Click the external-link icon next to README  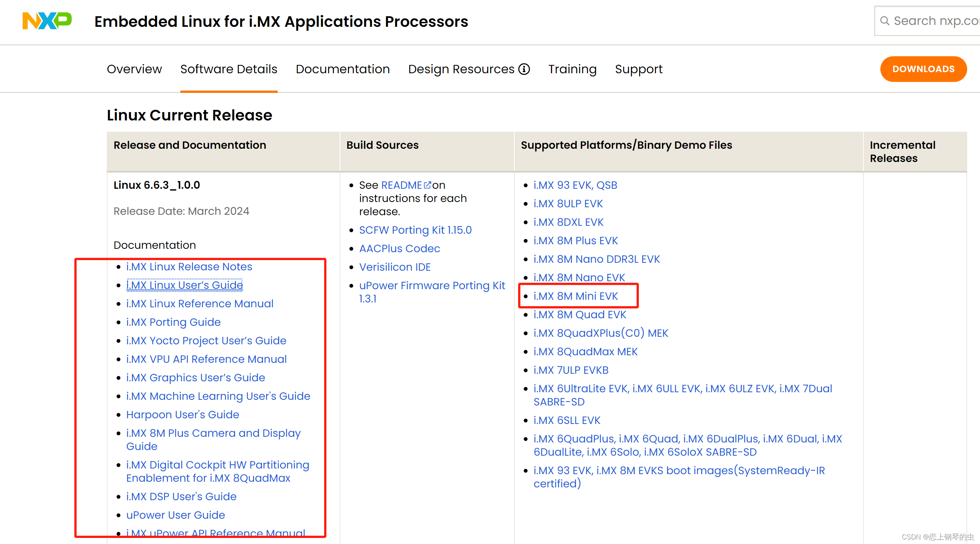(x=428, y=185)
